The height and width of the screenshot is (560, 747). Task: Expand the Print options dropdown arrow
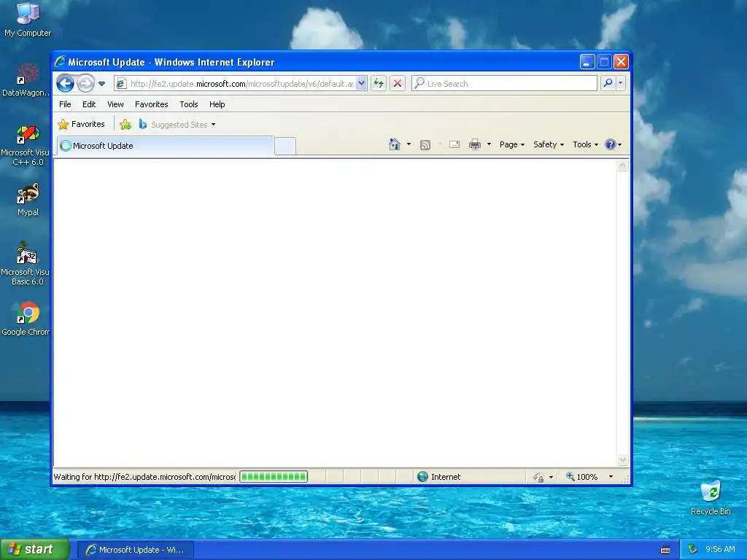489,144
